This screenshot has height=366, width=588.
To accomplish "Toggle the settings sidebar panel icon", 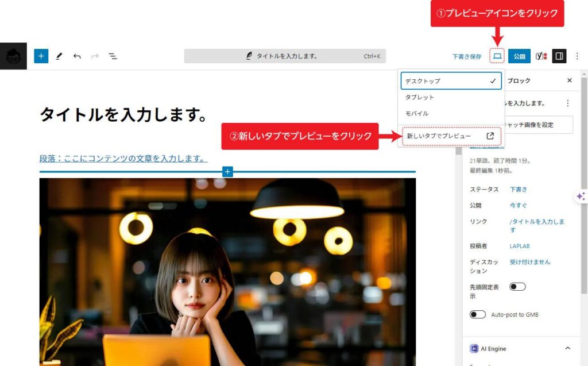I will [x=558, y=56].
